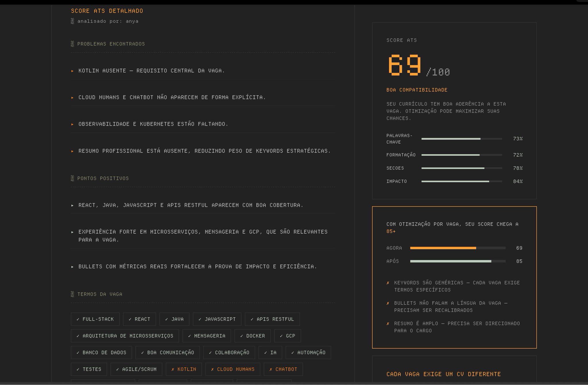This screenshot has height=385, width=588.
Task: Click the TESTES keyword chip
Action: point(89,369)
